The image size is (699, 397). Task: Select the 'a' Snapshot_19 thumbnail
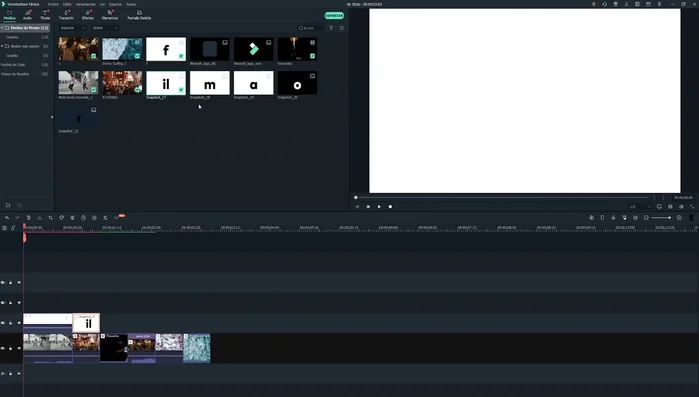click(x=253, y=83)
